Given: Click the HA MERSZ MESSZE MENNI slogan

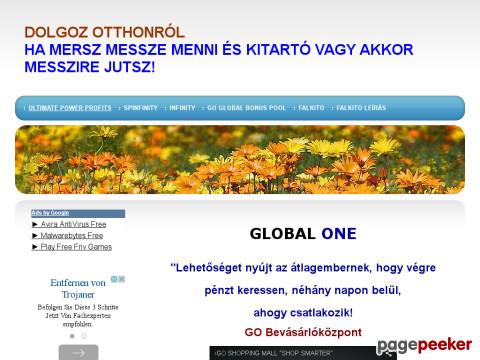Looking at the screenshot, I should click(219, 58).
